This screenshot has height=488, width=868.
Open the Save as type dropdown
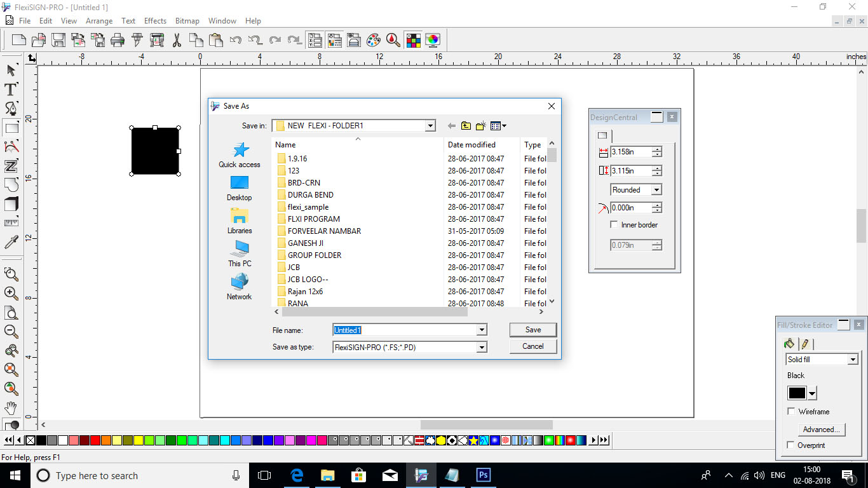click(x=481, y=347)
